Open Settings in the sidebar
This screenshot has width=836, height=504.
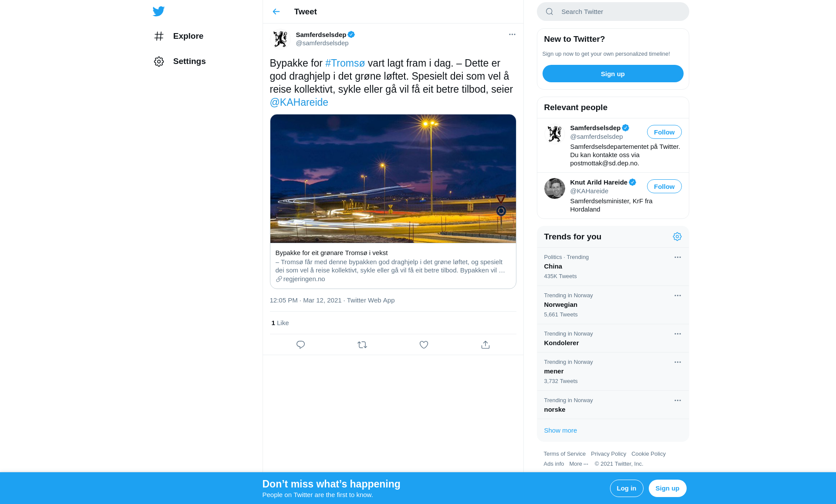coord(179,61)
